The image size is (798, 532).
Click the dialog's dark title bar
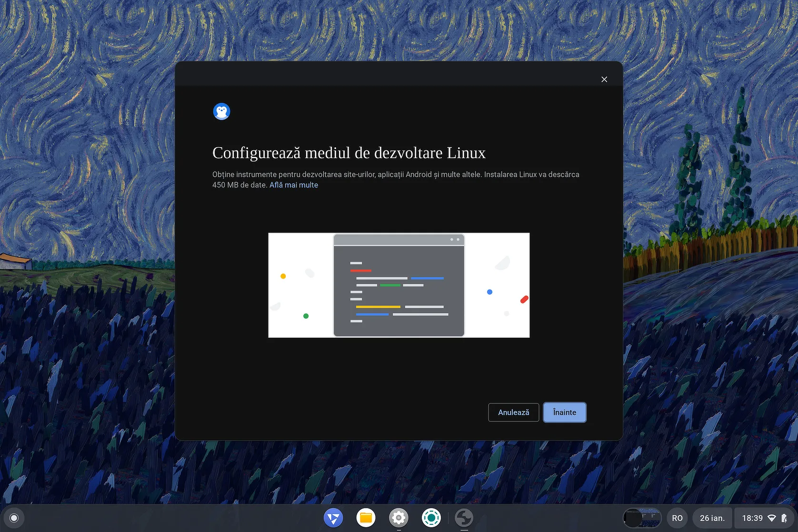[381, 74]
